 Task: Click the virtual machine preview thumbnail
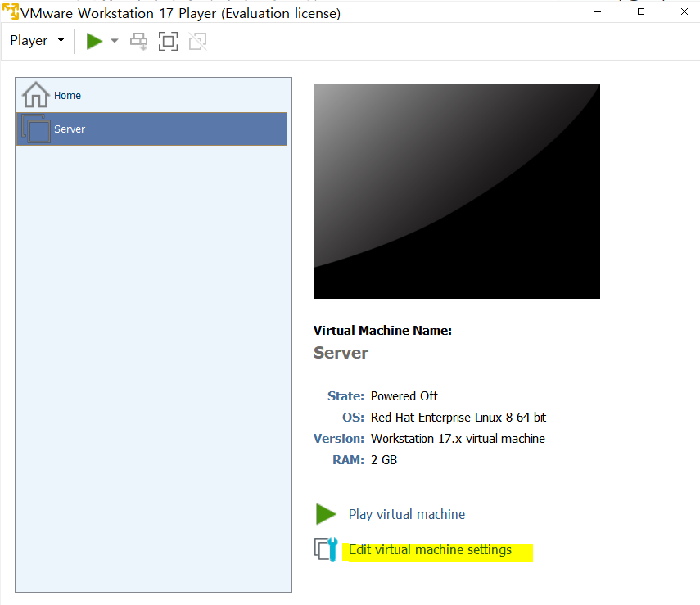coord(457,191)
